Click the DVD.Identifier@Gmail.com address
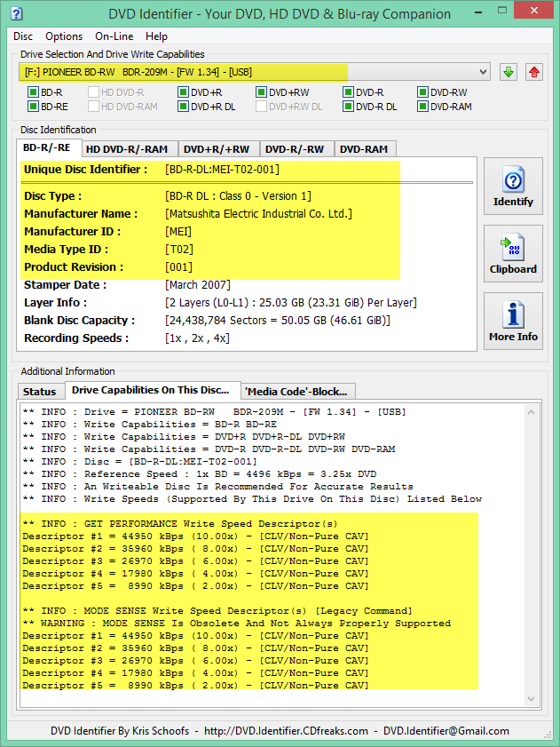This screenshot has height=747, width=560. [446, 731]
